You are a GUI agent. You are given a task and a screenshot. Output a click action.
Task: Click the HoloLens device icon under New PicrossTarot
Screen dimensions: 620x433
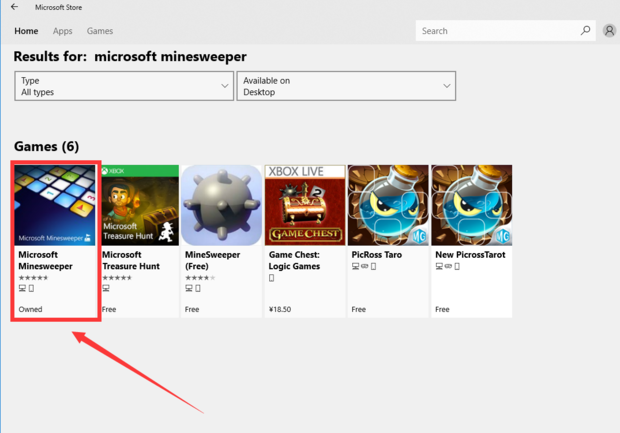(x=448, y=266)
